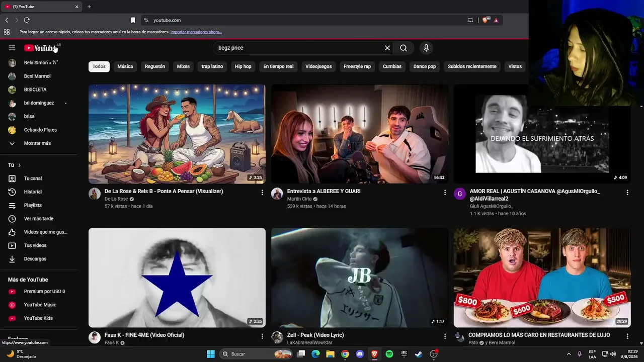Image resolution: width=644 pixels, height=362 pixels.
Task: Open Ver más tarde list
Action: coord(39,219)
